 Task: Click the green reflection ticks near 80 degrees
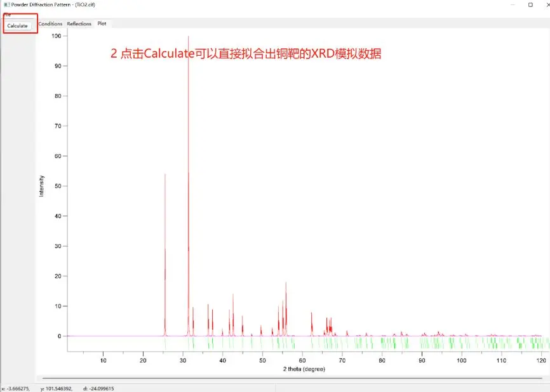[x=388, y=343]
